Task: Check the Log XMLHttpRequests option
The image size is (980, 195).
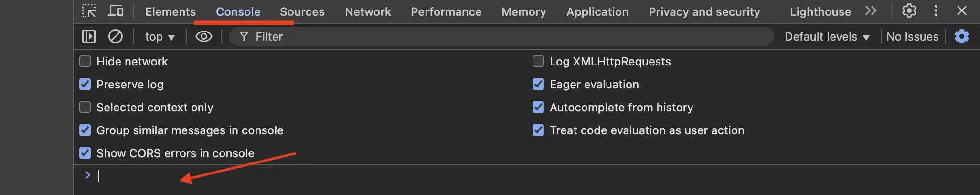Action: (x=538, y=61)
